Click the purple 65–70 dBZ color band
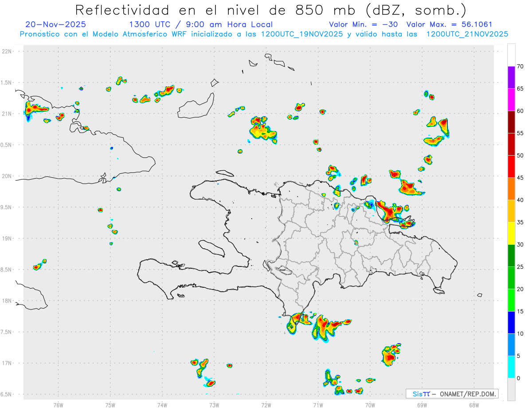The width and height of the screenshot is (532, 411). click(511, 78)
